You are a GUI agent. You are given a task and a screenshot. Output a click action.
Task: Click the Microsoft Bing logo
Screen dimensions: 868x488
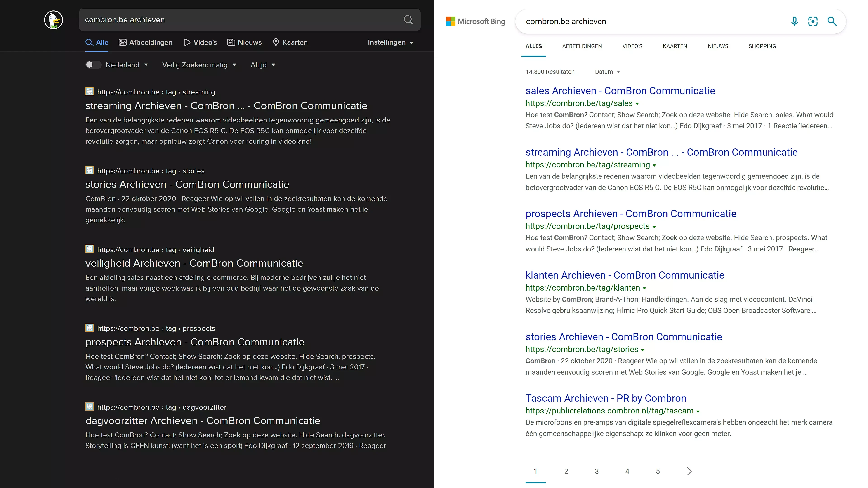pyautogui.click(x=475, y=21)
